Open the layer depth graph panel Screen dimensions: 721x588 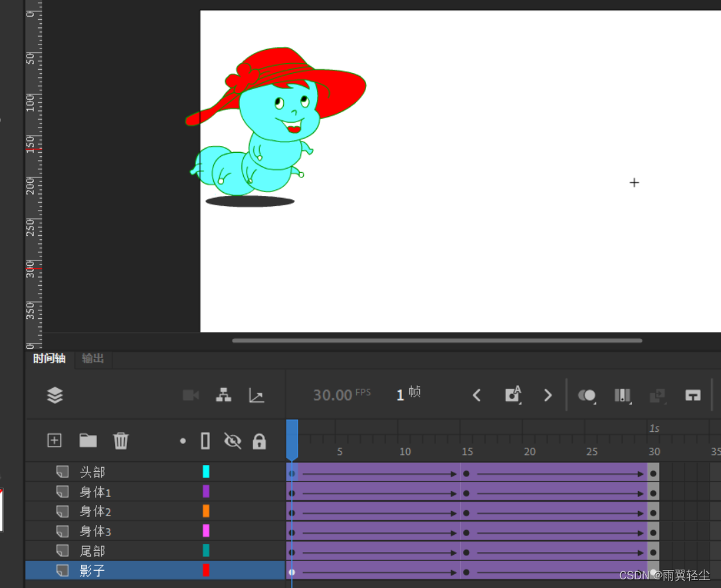[257, 395]
